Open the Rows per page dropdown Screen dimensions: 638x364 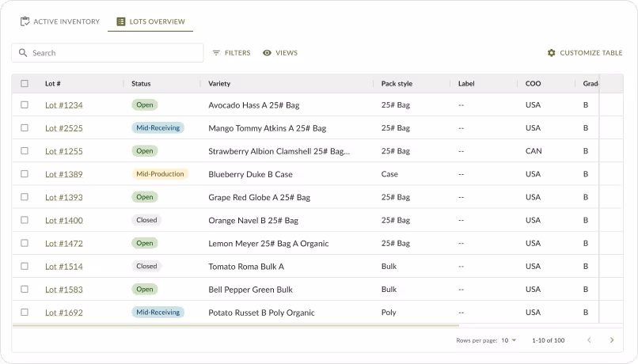pos(509,340)
